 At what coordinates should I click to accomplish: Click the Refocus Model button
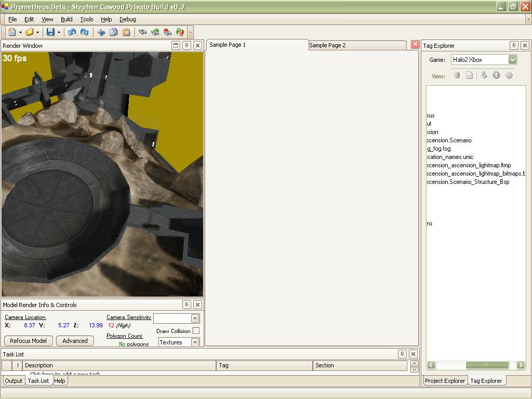pos(29,341)
